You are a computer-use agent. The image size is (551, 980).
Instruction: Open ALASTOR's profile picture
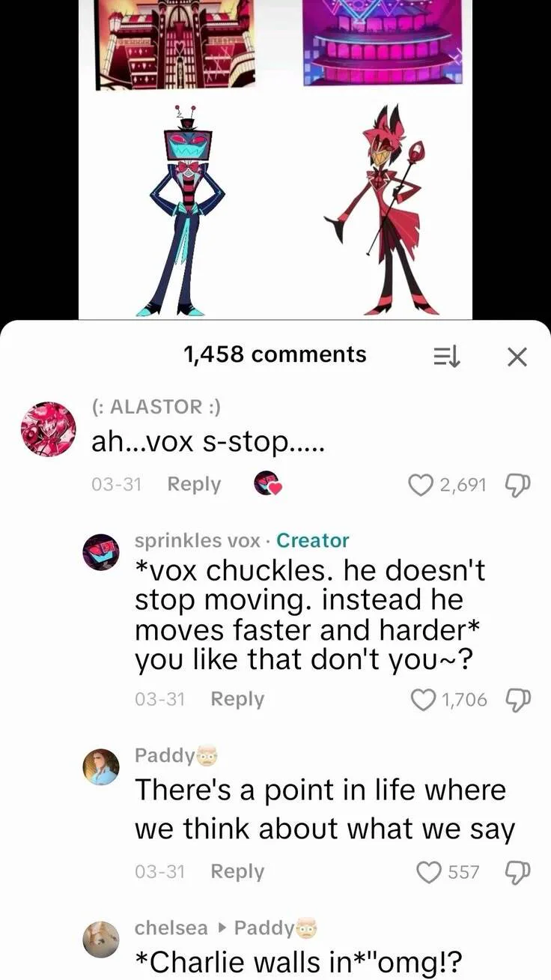point(47,429)
